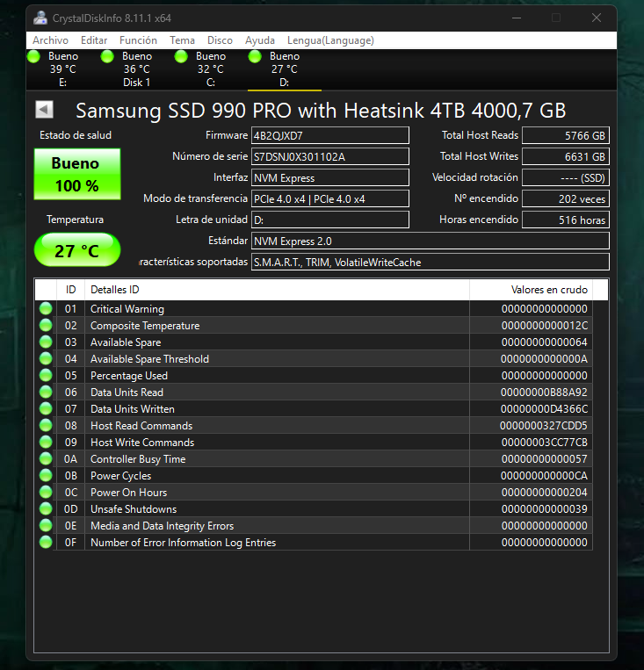Open the Editar menu
Viewport: 644px width, 670px height.
click(94, 40)
